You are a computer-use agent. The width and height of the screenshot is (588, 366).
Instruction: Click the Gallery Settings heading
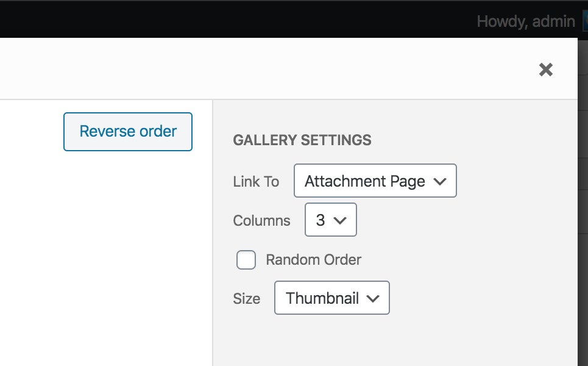point(302,140)
